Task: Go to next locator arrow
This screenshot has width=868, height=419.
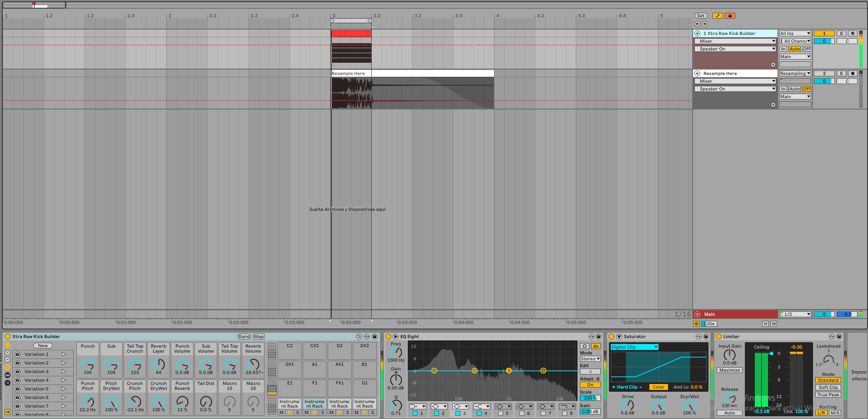Action: tap(704, 24)
